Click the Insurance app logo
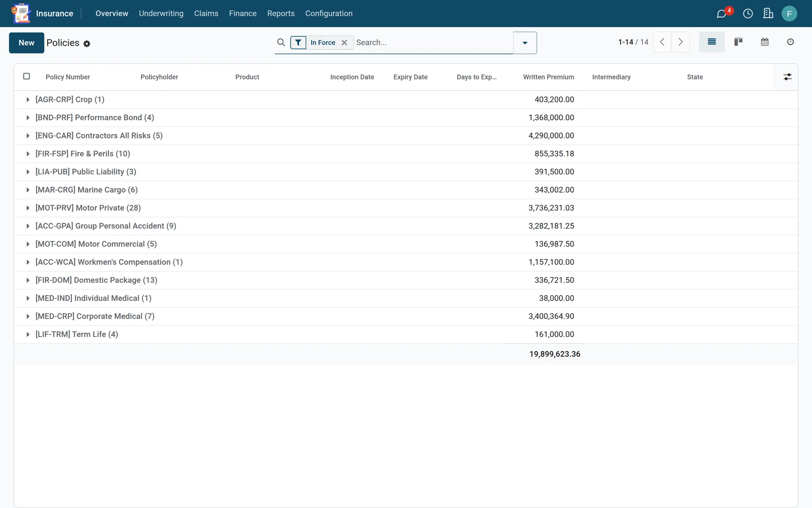Image resolution: width=812 pixels, height=508 pixels. pyautogui.click(x=21, y=13)
